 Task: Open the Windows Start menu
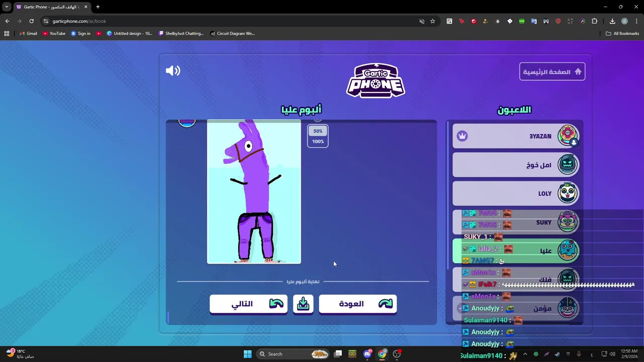248,354
